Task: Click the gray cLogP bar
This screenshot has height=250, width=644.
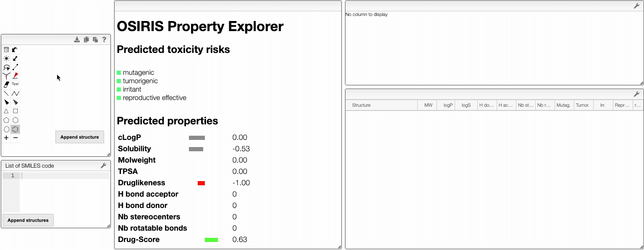Action: point(197,138)
